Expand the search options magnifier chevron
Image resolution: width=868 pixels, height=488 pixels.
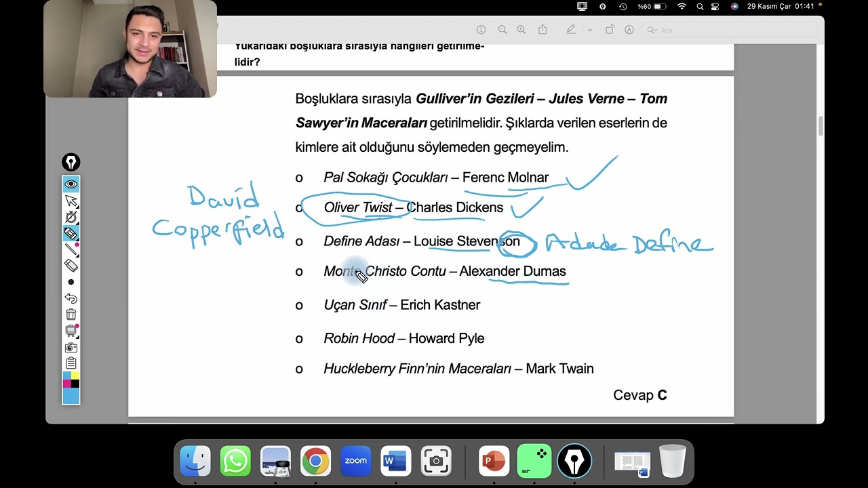(652, 30)
